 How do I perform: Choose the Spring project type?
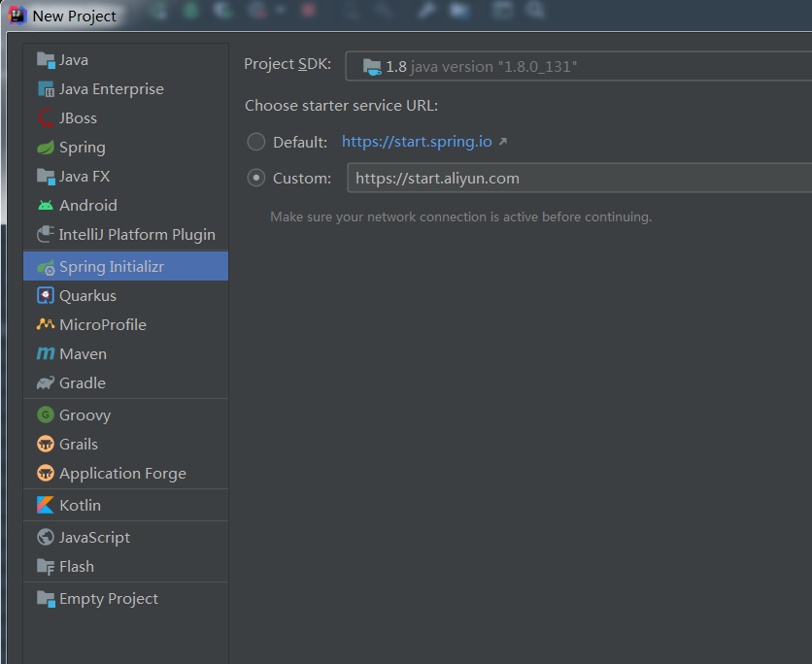tap(126, 148)
